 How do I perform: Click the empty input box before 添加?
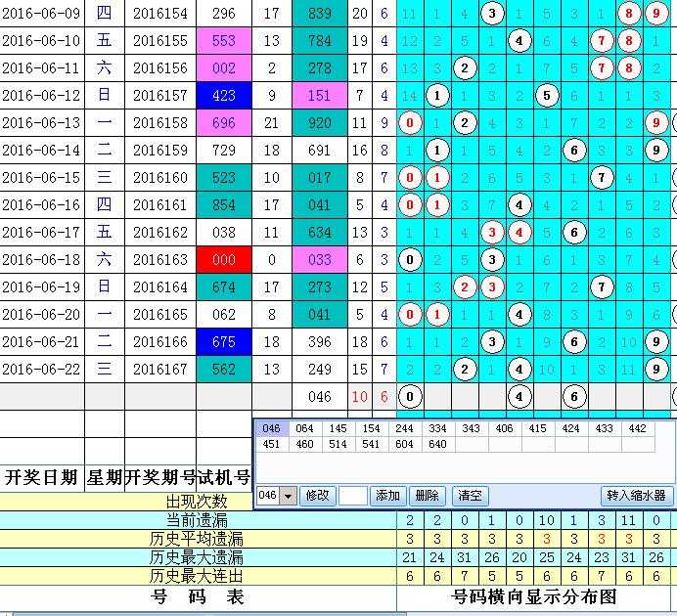(x=353, y=496)
